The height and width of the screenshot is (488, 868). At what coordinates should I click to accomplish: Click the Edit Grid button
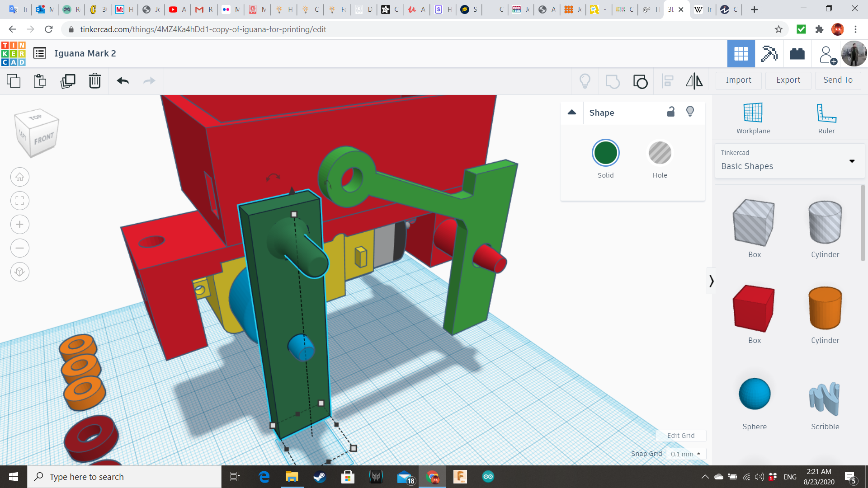click(x=680, y=436)
